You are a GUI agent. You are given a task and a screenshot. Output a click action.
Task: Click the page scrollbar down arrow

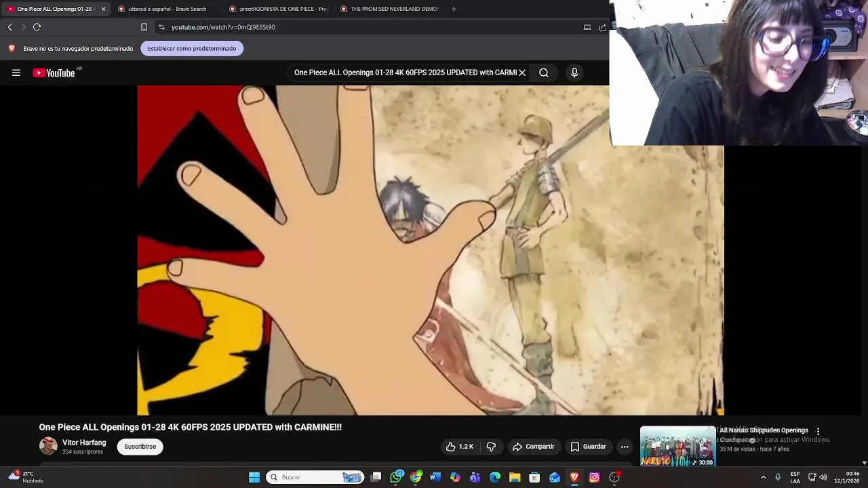864,463
